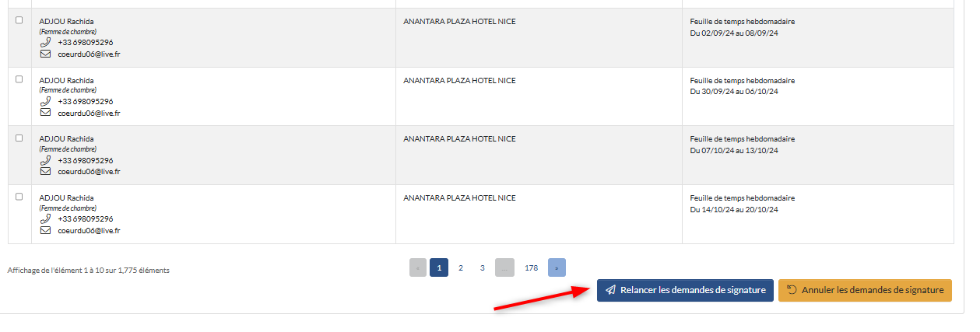
Task: Go to last page 178
Action: (x=531, y=267)
